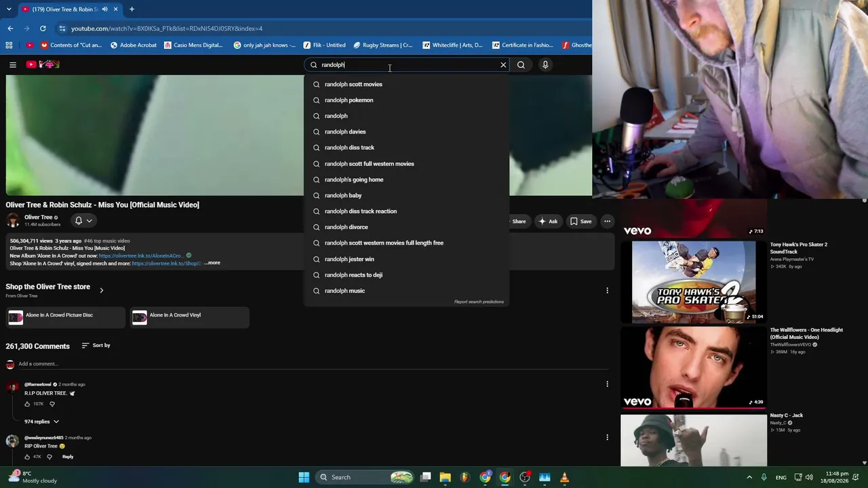Screen dimensions: 868x488
Task: Select suggestion 'randolph diss track'
Action: tap(407, 148)
